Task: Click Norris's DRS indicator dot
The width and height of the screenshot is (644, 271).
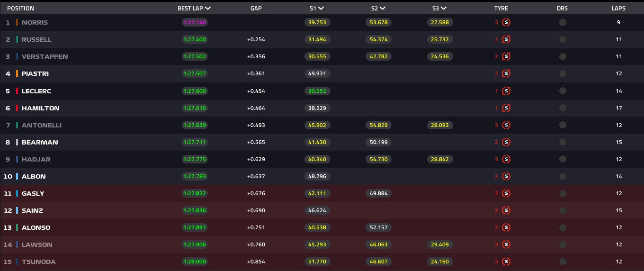Action: 563,22
